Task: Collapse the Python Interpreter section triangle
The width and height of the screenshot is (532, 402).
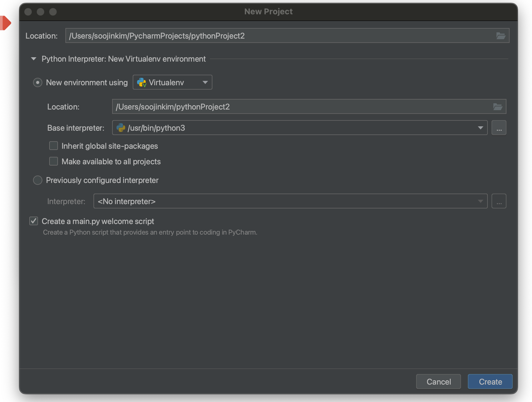Action: (34, 59)
